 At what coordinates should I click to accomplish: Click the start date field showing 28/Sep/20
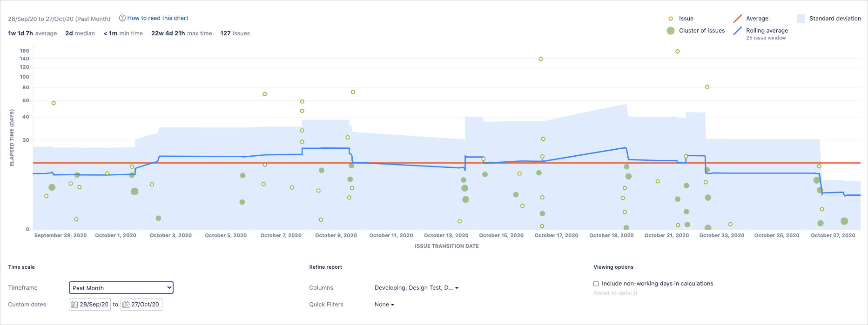point(93,304)
